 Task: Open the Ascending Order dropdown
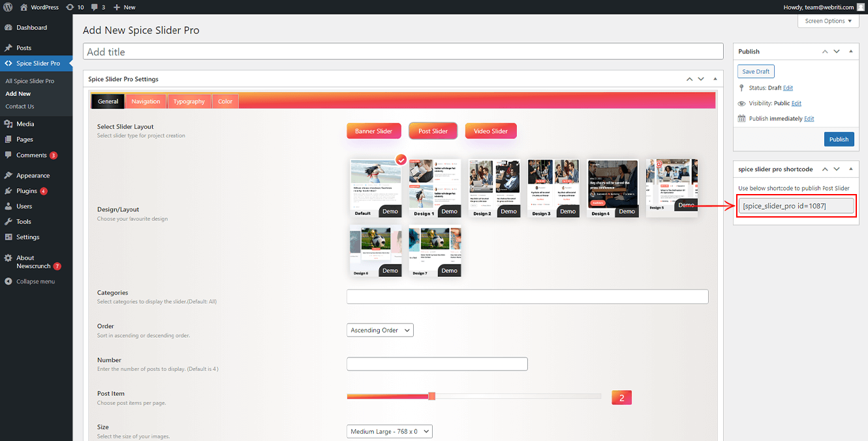pos(380,330)
